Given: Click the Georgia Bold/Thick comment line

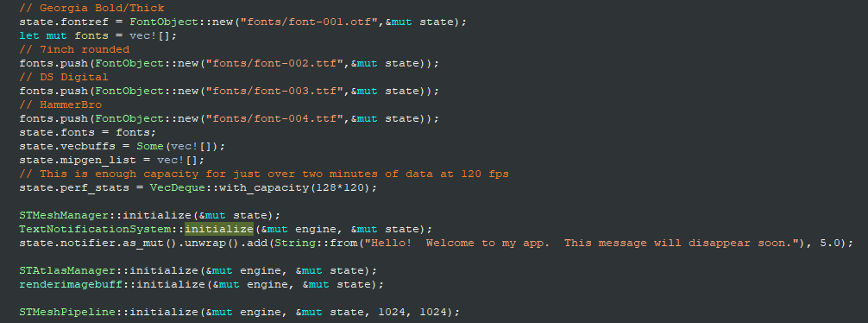Looking at the screenshot, I should 92,9.
